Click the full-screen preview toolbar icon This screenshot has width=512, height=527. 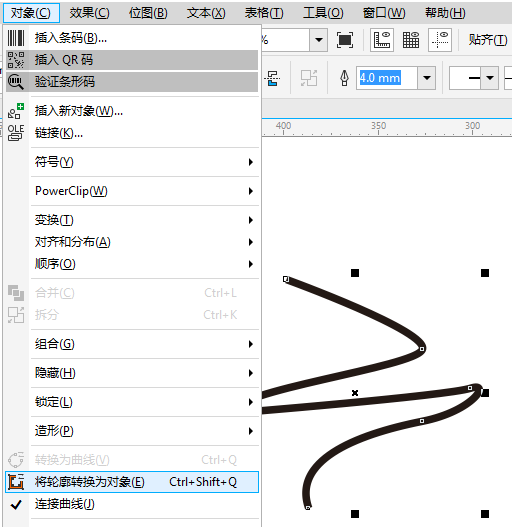(x=345, y=40)
